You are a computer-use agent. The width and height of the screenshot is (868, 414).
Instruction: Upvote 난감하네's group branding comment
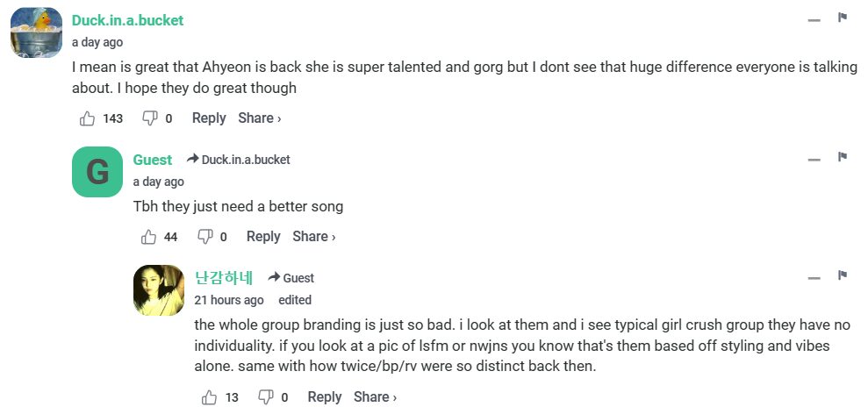(210, 397)
